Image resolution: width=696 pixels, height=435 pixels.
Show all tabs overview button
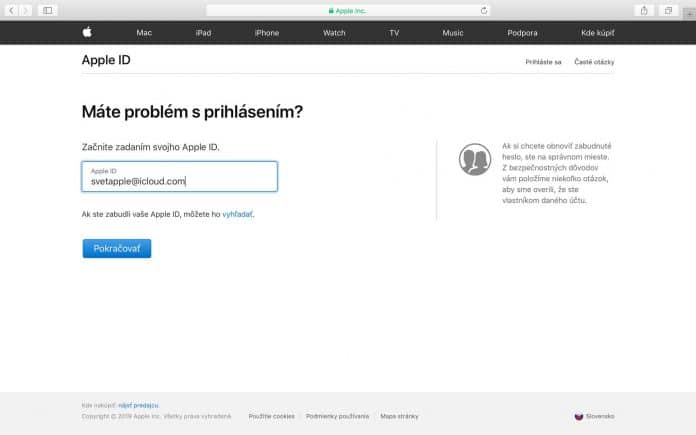point(668,11)
